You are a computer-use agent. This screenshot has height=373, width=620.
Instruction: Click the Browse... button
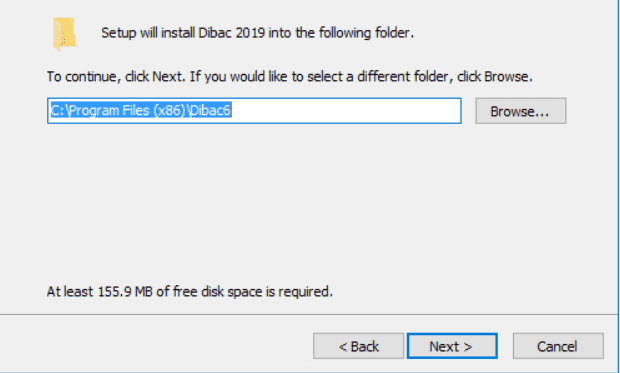click(x=521, y=111)
